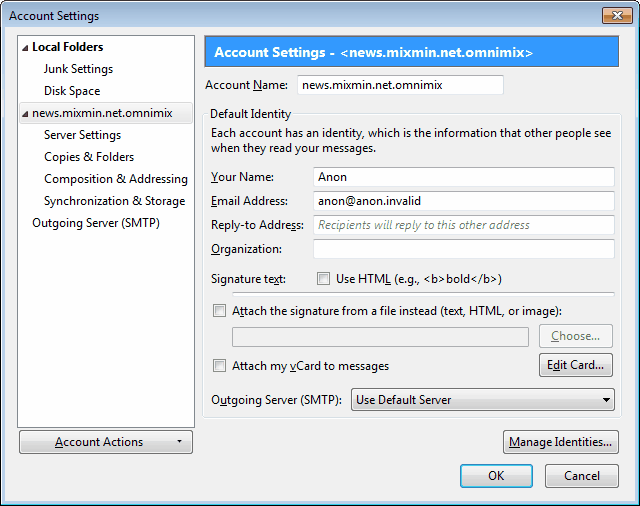Go to Copies & Folders
This screenshot has height=506, width=640.
[89, 157]
